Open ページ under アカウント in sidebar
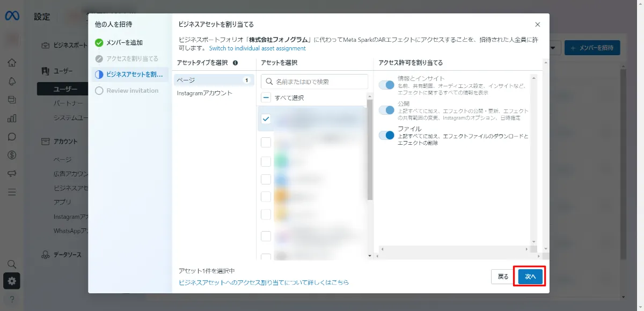Image resolution: width=644 pixels, height=311 pixels. pyautogui.click(x=62, y=160)
